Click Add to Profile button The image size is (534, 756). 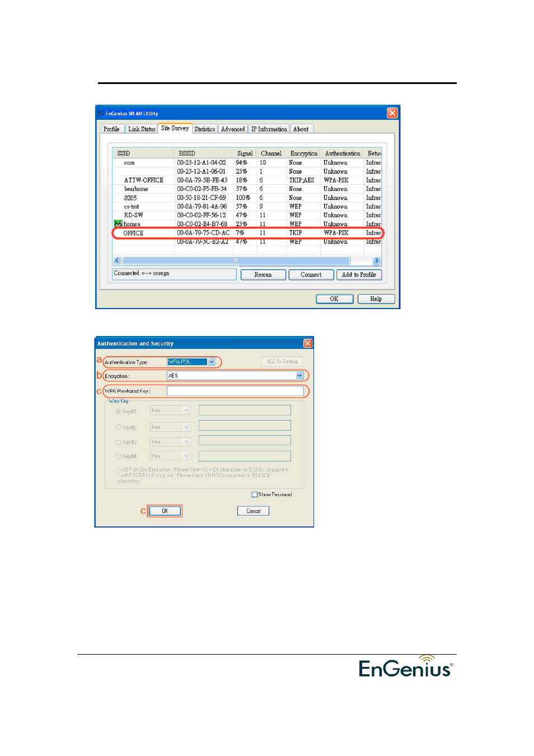(359, 274)
